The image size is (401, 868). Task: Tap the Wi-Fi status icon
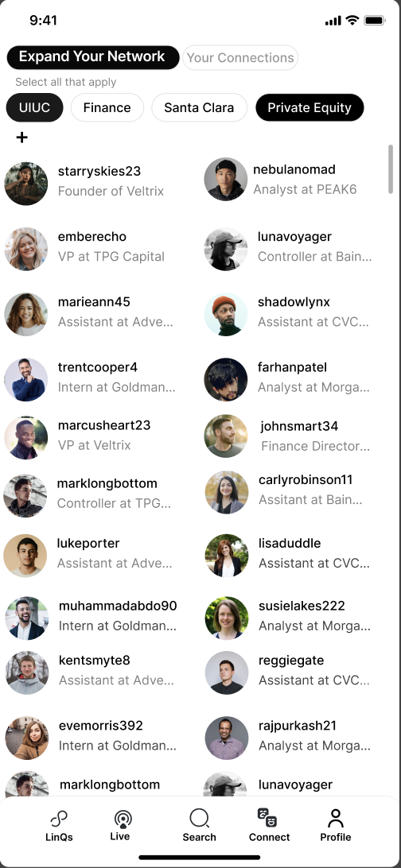pyautogui.click(x=352, y=21)
